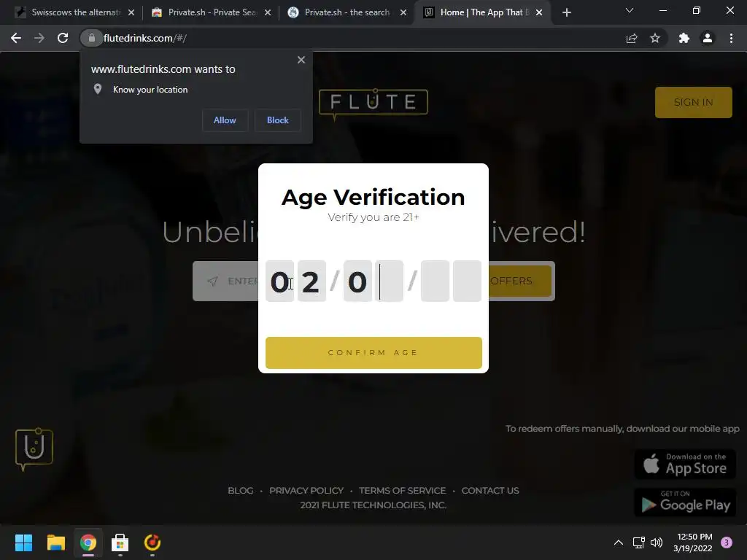Click the share page icon in address bar
Screen dimensions: 747x560
tap(632, 38)
